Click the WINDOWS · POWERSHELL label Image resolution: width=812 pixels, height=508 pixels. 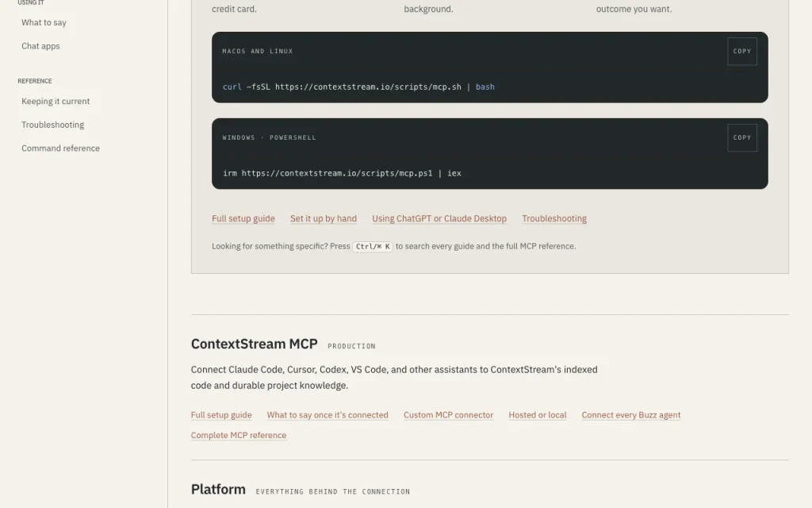[270, 138]
